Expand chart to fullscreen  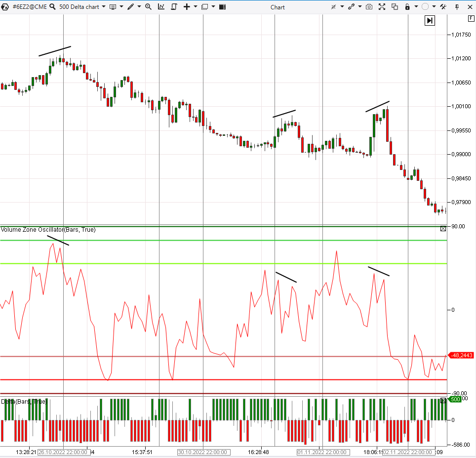pyautogui.click(x=382, y=7)
